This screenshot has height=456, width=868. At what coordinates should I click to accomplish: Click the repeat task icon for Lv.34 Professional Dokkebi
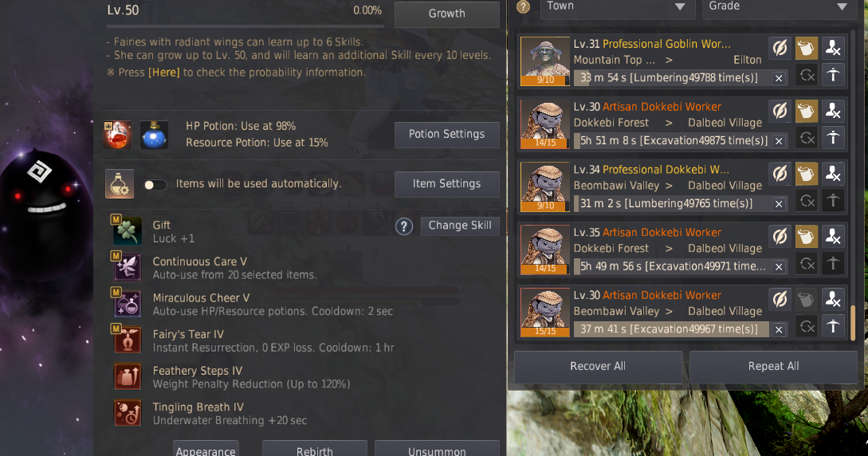807,200
